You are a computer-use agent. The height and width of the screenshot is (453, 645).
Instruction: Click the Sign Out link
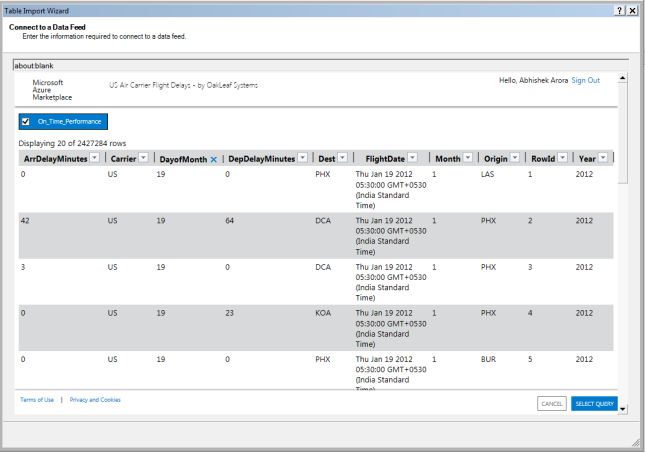[x=585, y=80]
